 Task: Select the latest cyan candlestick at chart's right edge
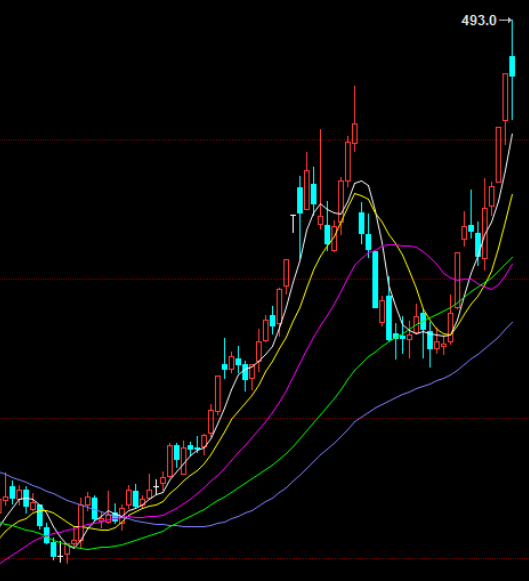tap(512, 66)
